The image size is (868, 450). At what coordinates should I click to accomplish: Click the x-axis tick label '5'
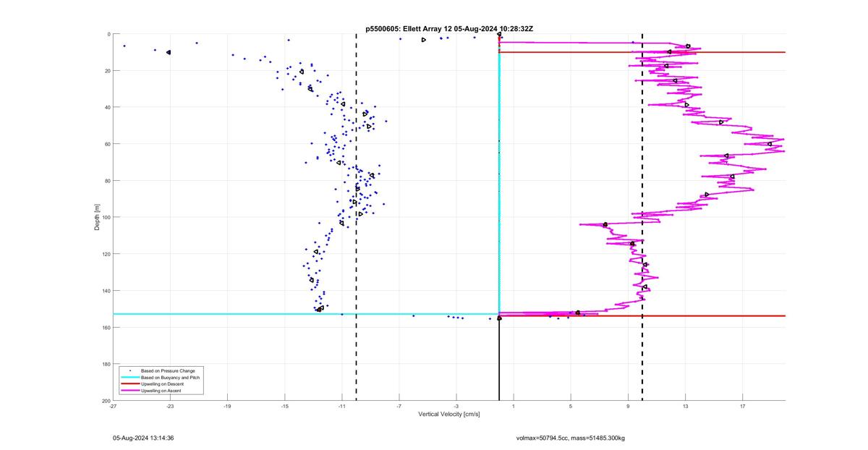pyautogui.click(x=571, y=407)
